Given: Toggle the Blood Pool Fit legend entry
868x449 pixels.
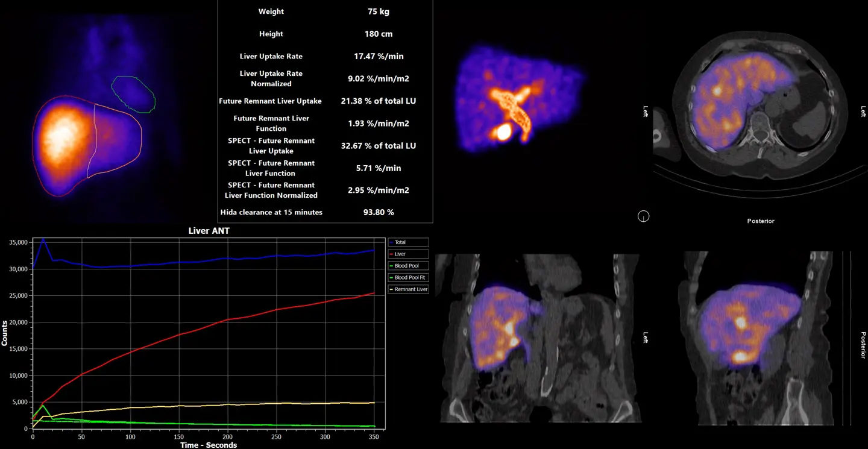Looking at the screenshot, I should 408,278.
